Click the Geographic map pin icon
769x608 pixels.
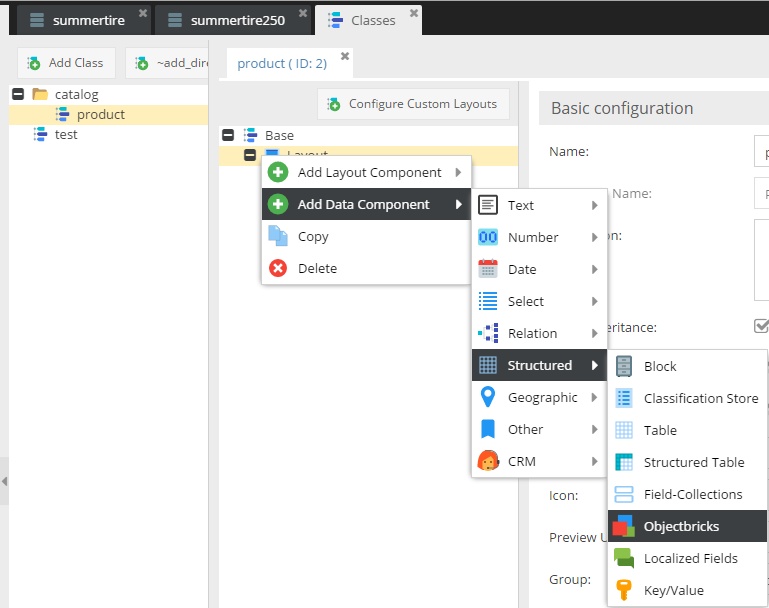(488, 397)
